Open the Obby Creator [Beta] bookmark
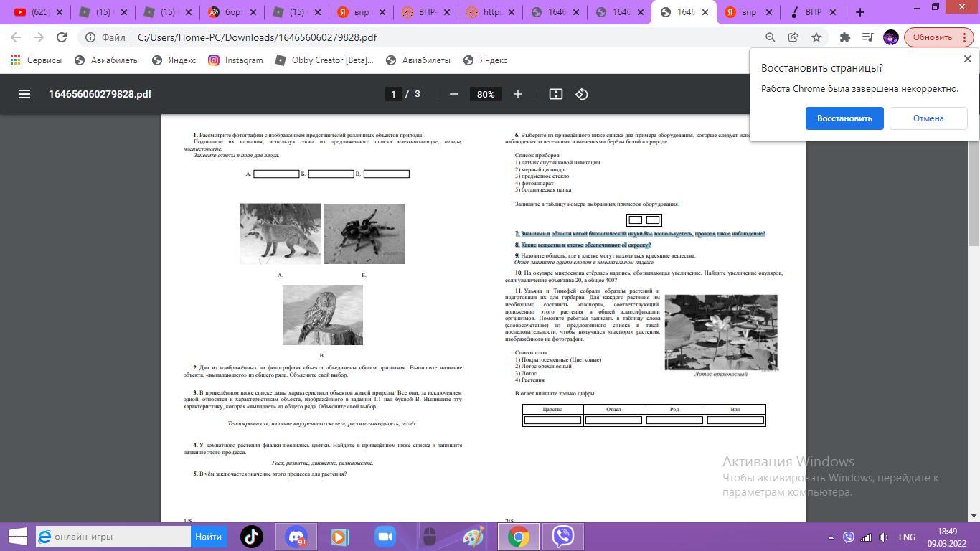The image size is (980, 551). 324,60
